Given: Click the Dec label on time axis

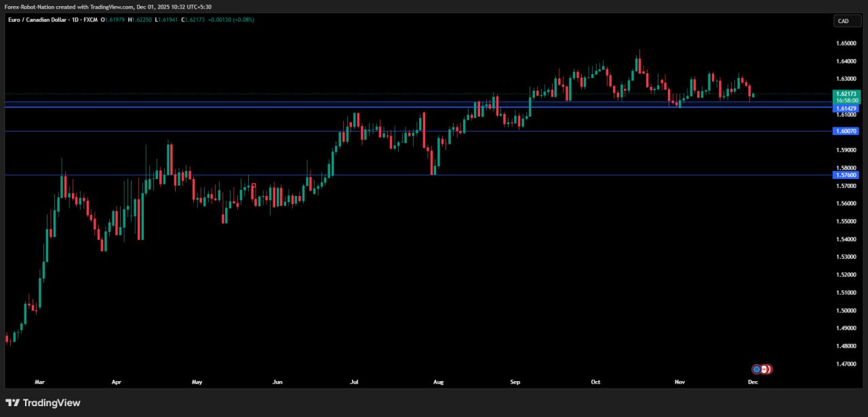Looking at the screenshot, I should point(752,382).
